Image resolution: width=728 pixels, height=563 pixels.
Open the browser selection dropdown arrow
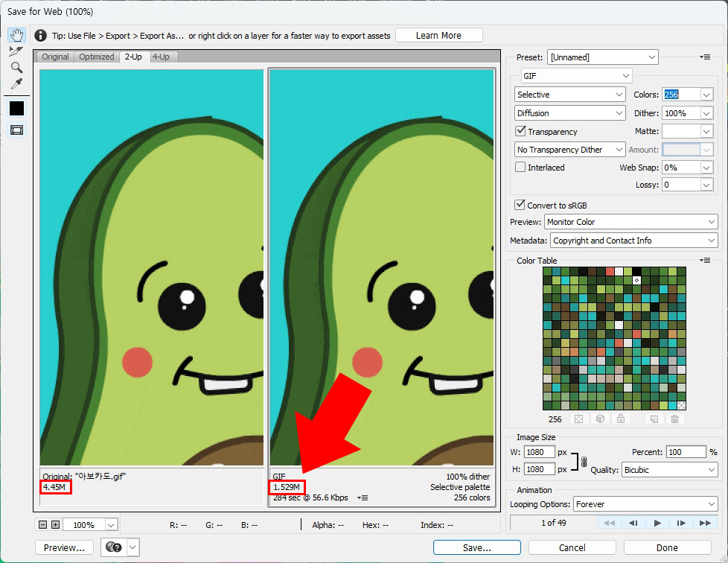(132, 547)
